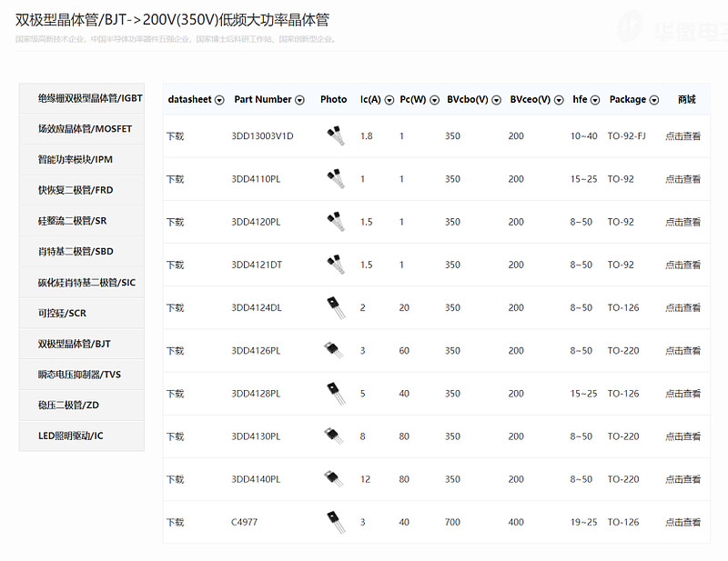Click the 3DD4126PL transistor photo
728x561 pixels.
pos(335,351)
